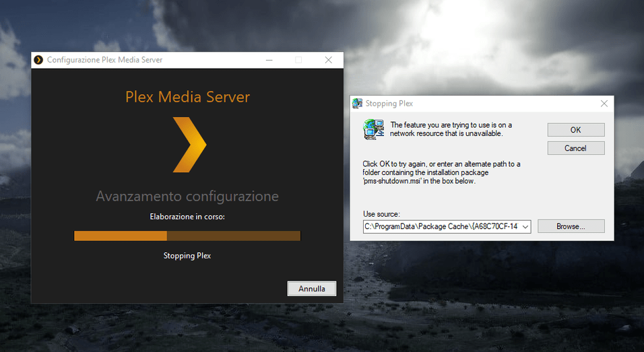Open Browse to choose an alternate source

click(x=571, y=226)
